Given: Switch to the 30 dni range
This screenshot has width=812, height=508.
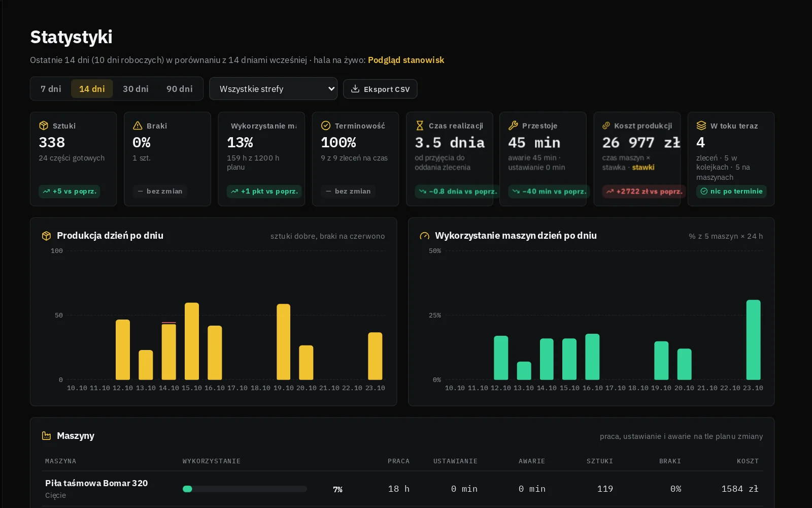Looking at the screenshot, I should 136,89.
